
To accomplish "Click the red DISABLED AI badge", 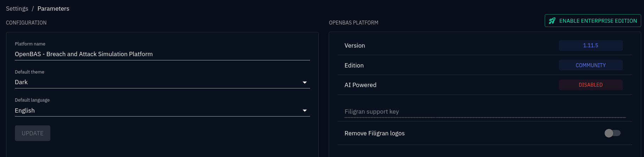I will (x=590, y=85).
